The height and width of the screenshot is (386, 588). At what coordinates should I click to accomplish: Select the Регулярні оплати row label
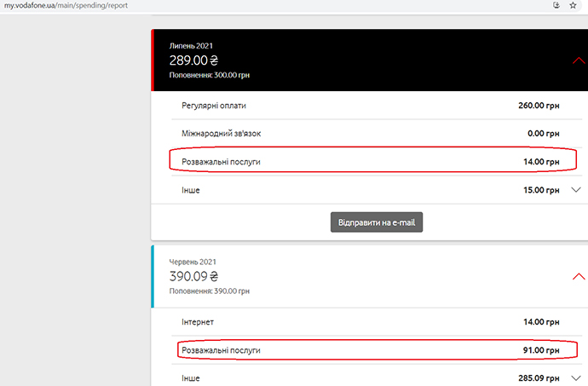tap(219, 106)
